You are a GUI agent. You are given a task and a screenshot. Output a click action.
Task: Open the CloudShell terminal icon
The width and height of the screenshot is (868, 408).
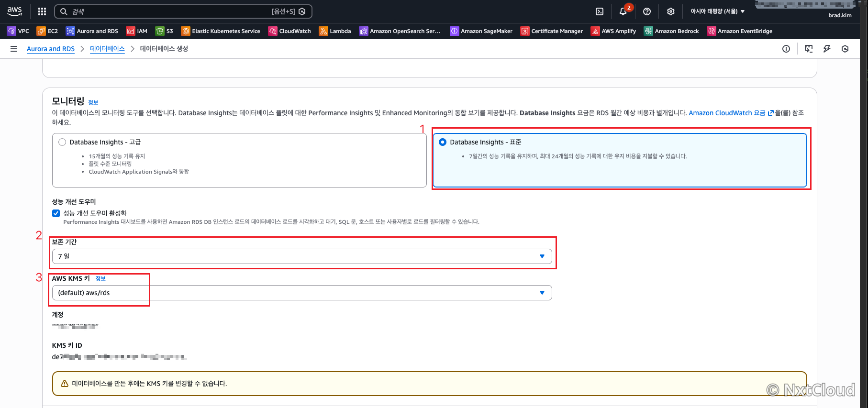(600, 11)
